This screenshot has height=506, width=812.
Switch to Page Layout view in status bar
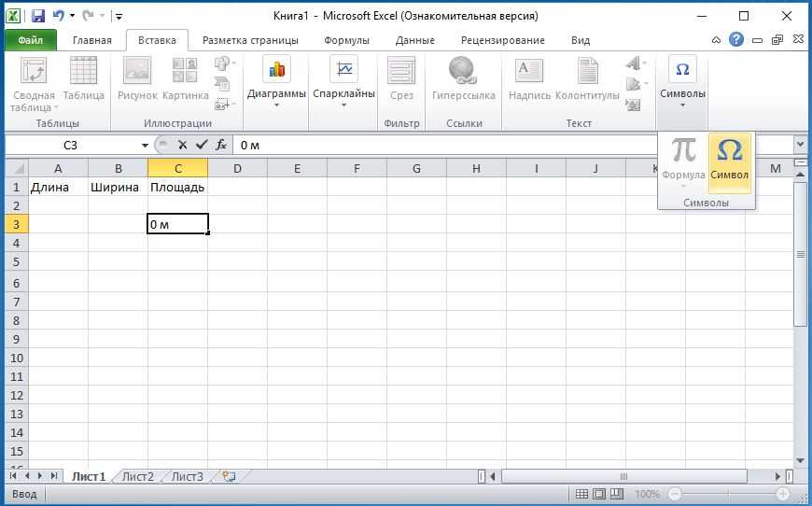[599, 494]
